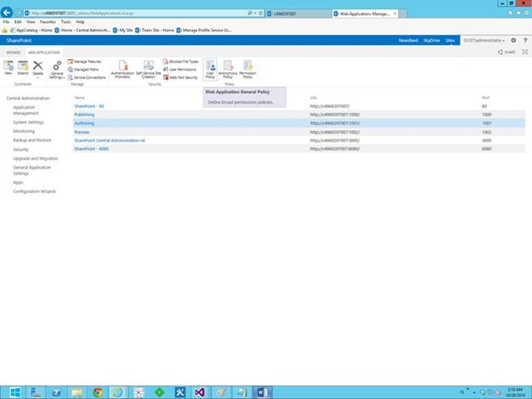Select the Preview web application
Viewport: 532px width, 399px height.
click(81, 132)
